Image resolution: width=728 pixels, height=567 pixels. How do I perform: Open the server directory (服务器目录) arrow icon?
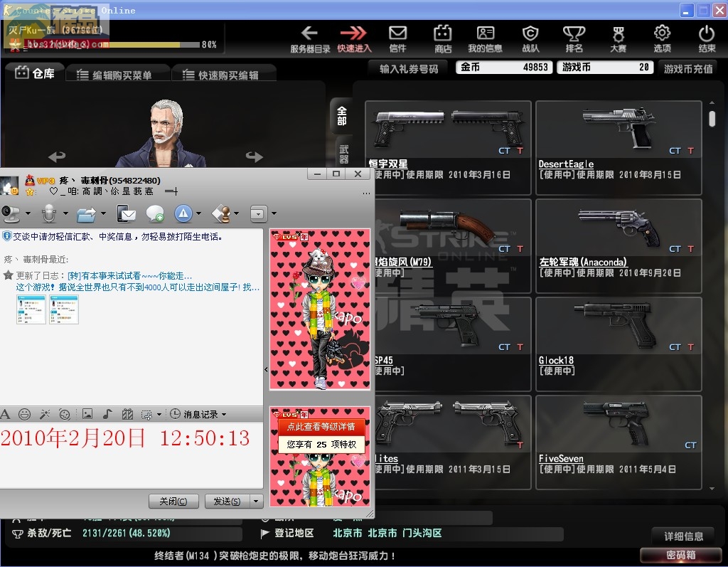click(309, 33)
